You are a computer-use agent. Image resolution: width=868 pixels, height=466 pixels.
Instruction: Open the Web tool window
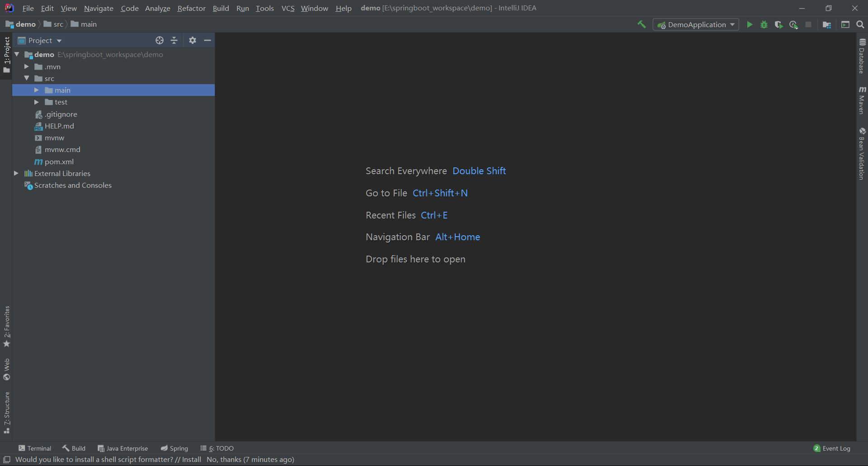point(6,370)
